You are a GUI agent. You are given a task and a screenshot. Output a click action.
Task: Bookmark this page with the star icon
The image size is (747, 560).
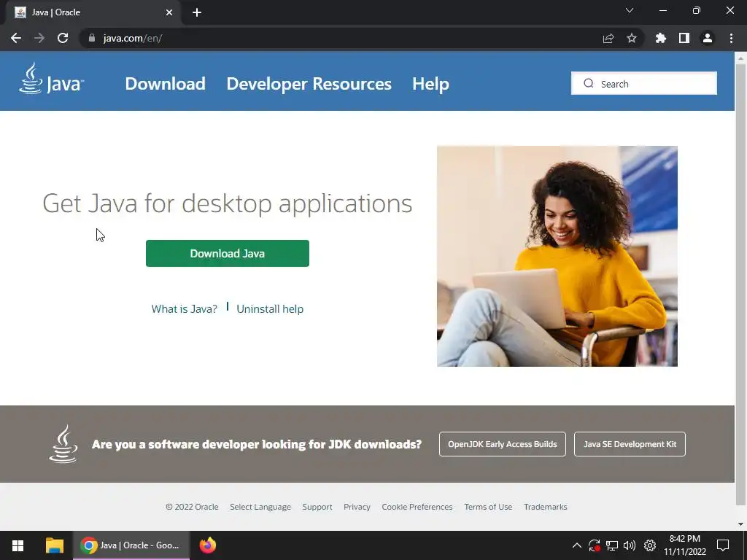(632, 38)
